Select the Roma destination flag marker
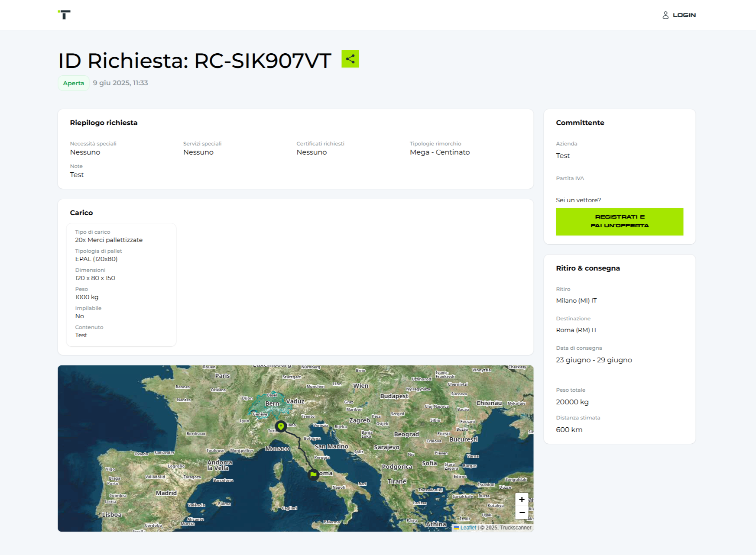The width and height of the screenshot is (756, 555). tap(313, 474)
